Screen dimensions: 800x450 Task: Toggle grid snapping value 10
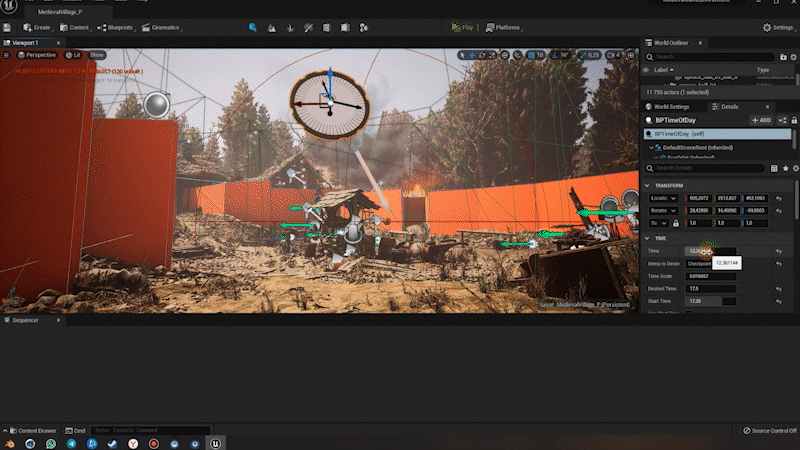point(536,55)
